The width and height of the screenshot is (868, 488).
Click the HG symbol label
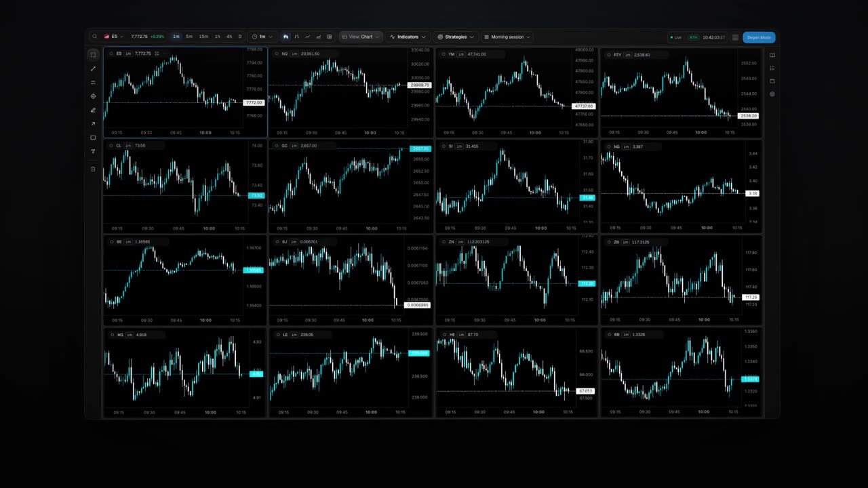(x=121, y=335)
